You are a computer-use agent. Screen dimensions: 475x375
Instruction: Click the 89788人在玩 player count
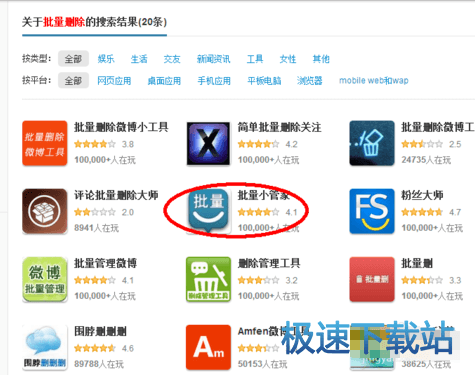pos(99,364)
